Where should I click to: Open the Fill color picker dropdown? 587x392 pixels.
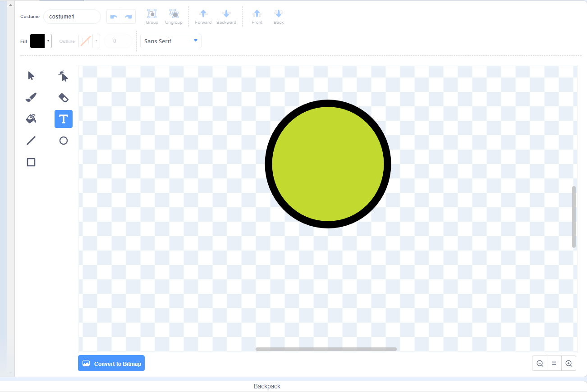pos(47,41)
